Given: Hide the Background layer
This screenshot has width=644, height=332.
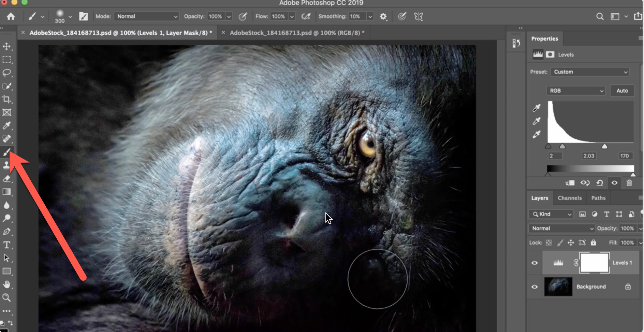Looking at the screenshot, I should [x=535, y=287].
